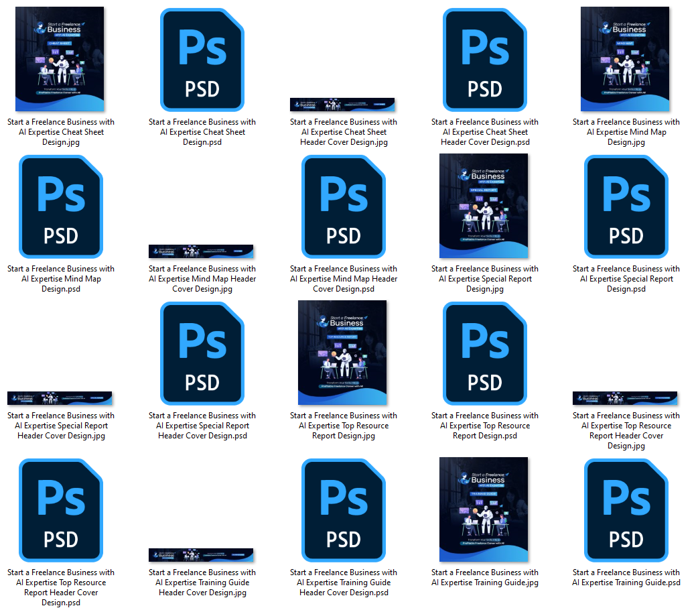The image size is (700, 610).
Task: Select Top Resource Report Header Cover Design.jpg banner
Action: coord(625,398)
